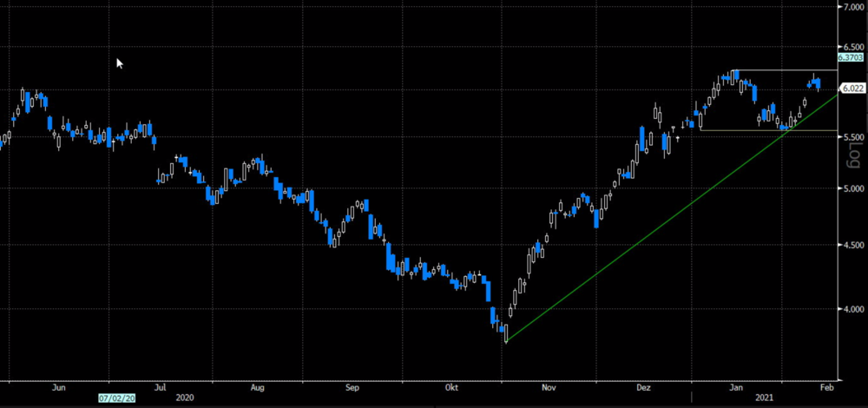Image resolution: width=868 pixels, height=408 pixels.
Task: Click the 7.000 price axis label
Action: [x=852, y=7]
